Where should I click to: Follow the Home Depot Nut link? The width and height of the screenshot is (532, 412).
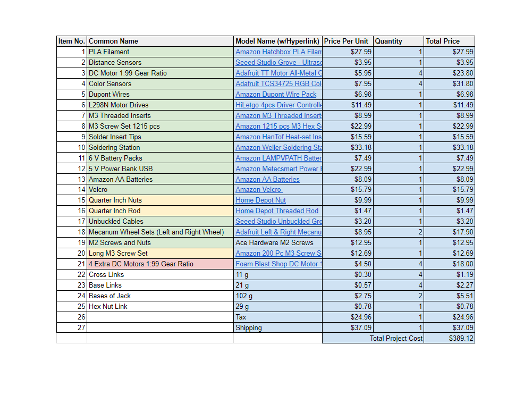[260, 200]
